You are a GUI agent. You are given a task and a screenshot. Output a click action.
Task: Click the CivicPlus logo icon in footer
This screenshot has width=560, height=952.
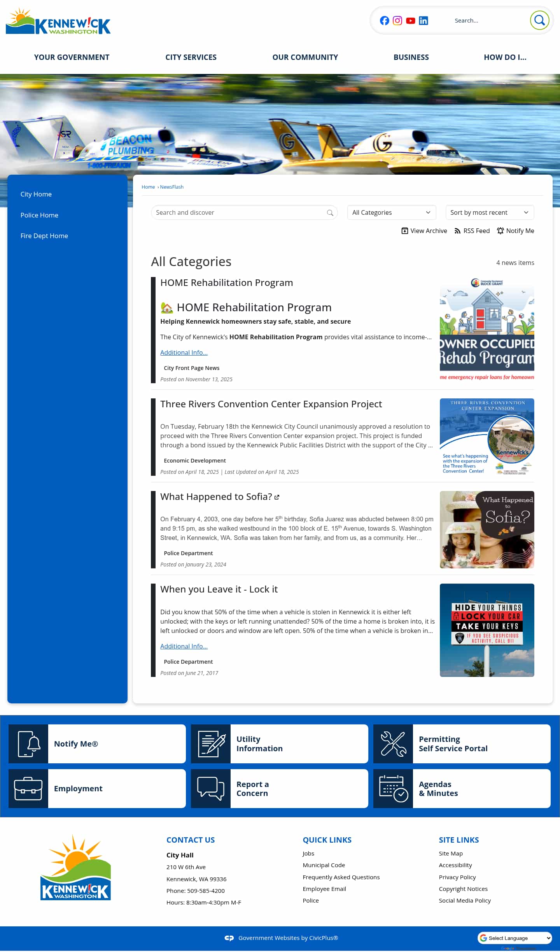(x=229, y=938)
